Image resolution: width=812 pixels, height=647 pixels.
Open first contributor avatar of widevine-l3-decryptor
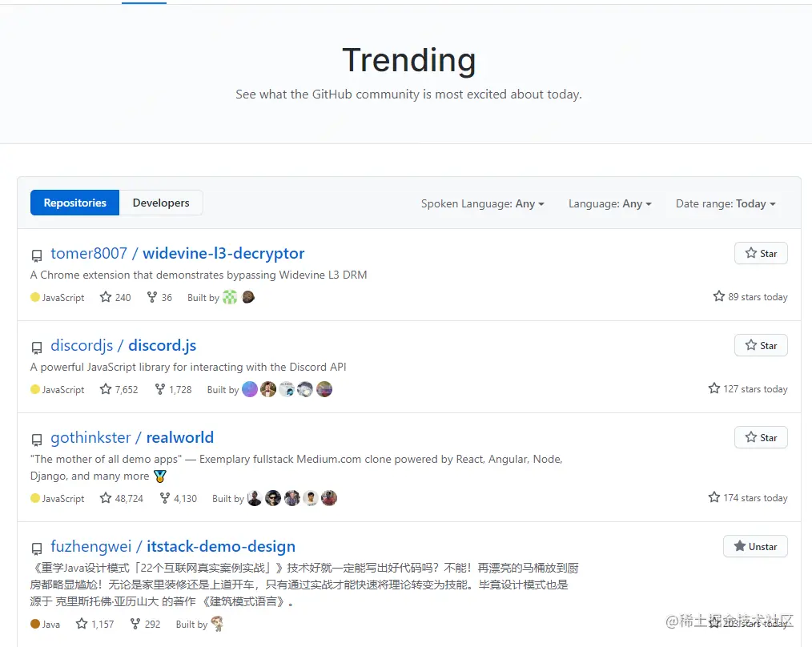coord(230,297)
